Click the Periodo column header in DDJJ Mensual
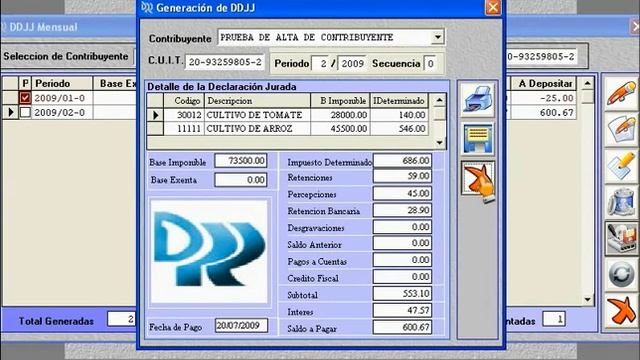The image size is (640, 360). pos(62,84)
